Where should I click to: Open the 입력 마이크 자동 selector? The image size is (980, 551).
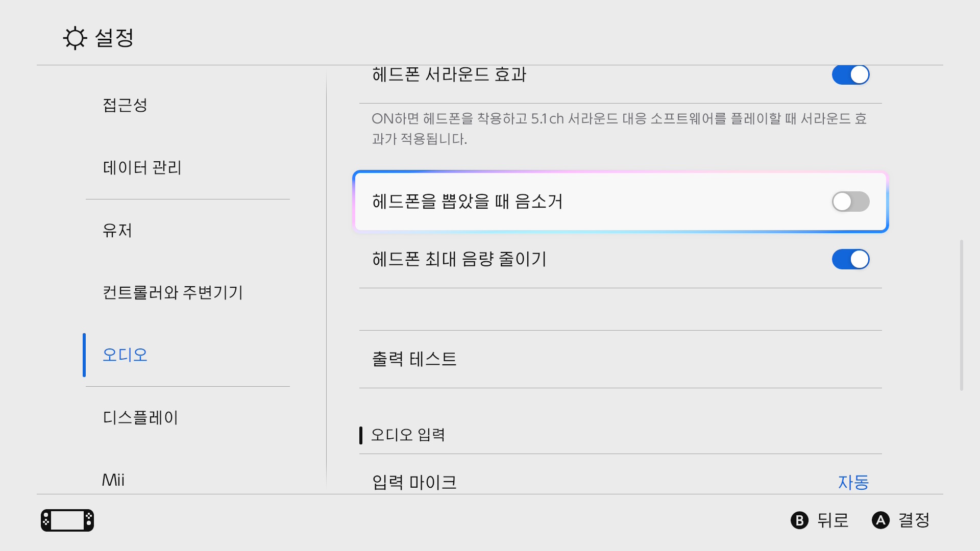coord(853,482)
